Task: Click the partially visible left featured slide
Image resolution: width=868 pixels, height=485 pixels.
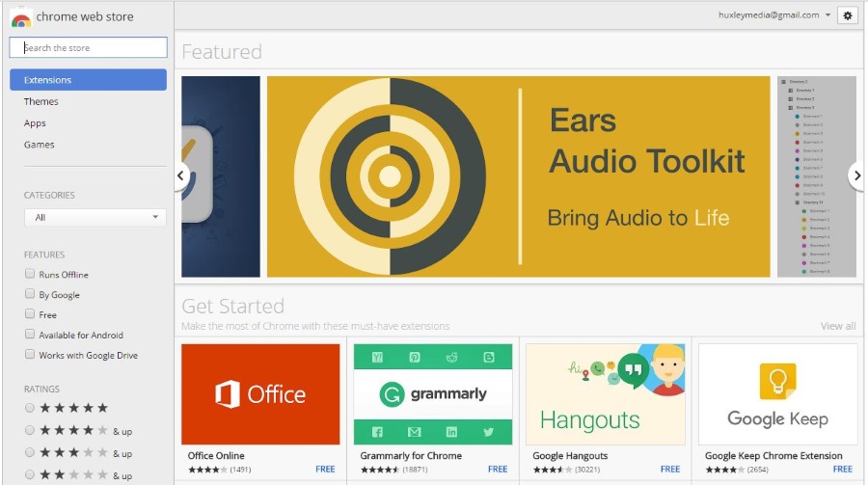Action: coord(220,176)
